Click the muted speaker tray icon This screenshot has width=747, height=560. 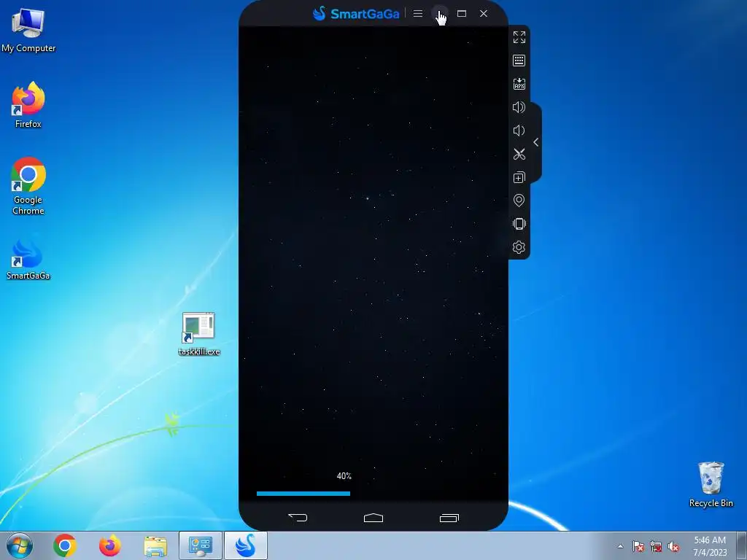pyautogui.click(x=673, y=546)
